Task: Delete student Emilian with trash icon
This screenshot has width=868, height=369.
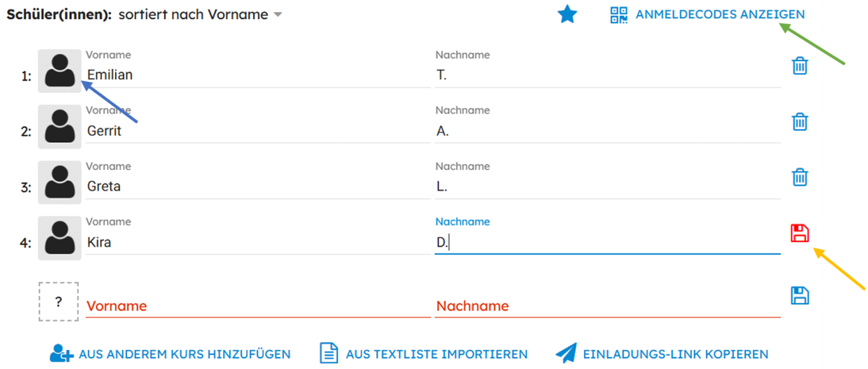Action: [x=799, y=66]
